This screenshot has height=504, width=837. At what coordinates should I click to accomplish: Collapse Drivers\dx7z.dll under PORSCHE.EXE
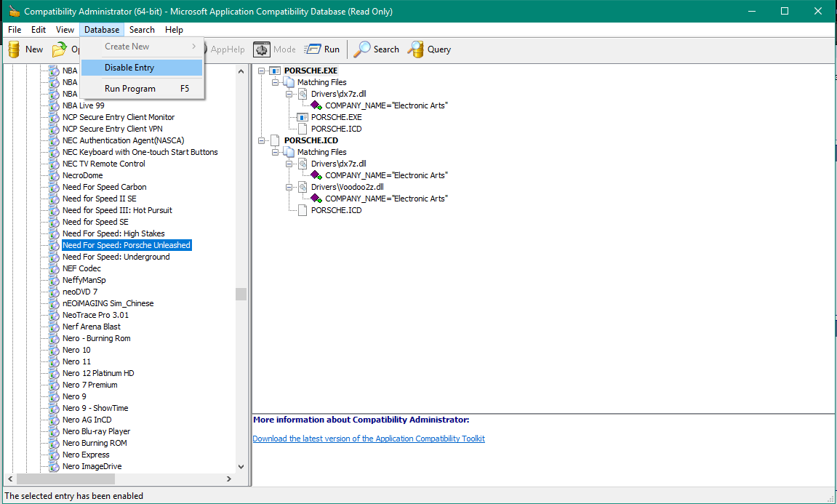(x=289, y=94)
